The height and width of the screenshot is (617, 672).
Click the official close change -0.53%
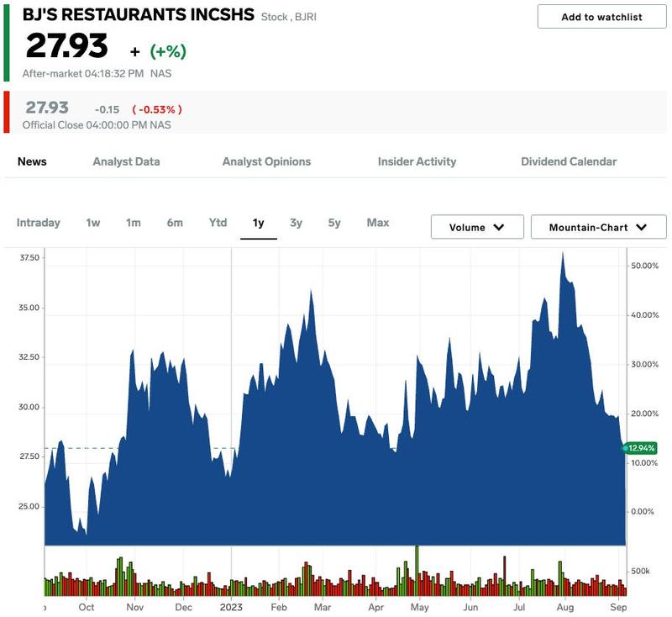point(157,109)
